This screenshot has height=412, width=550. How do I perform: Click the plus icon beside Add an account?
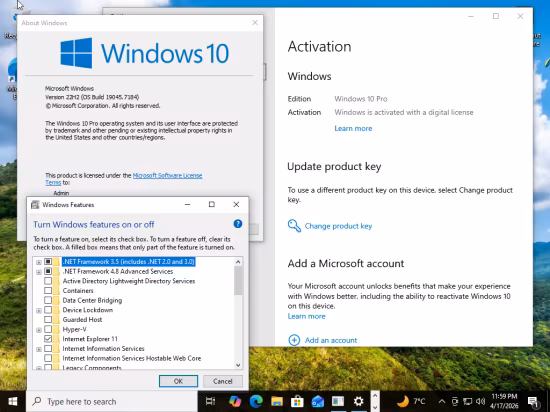coord(294,340)
